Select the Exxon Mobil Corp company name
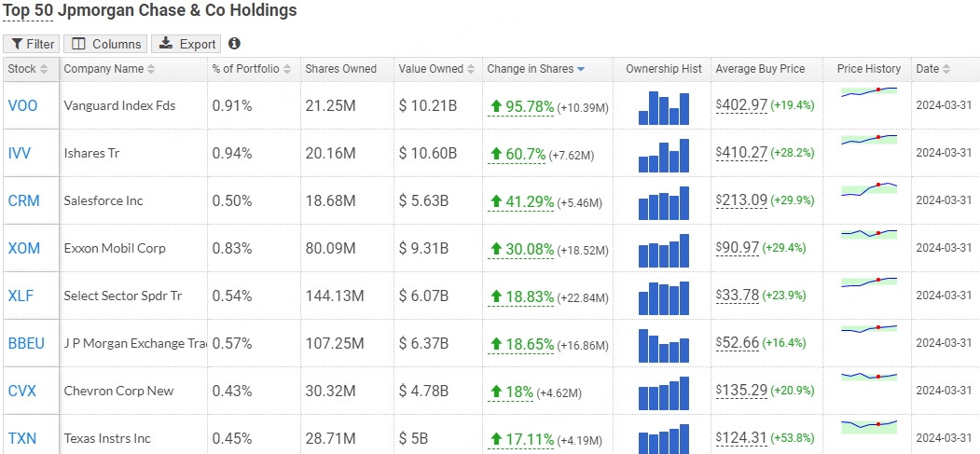This screenshot has width=980, height=454. pyautogui.click(x=115, y=248)
